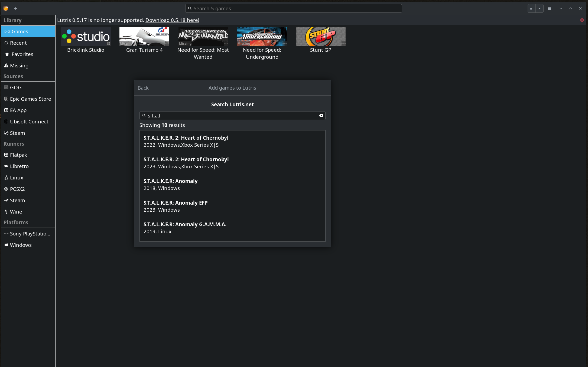588x367 pixels.
Task: Click the Flatpak runner icon
Action: pos(6,155)
